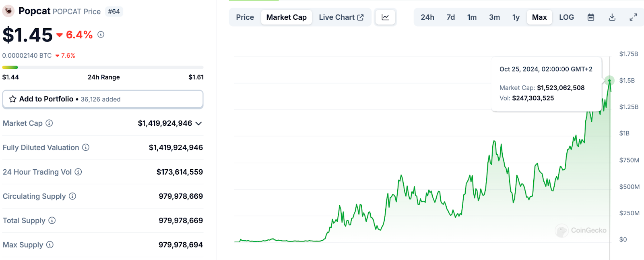Screen dimensions: 644x260
Task: Click the #64 rank badge
Action: pyautogui.click(x=114, y=12)
